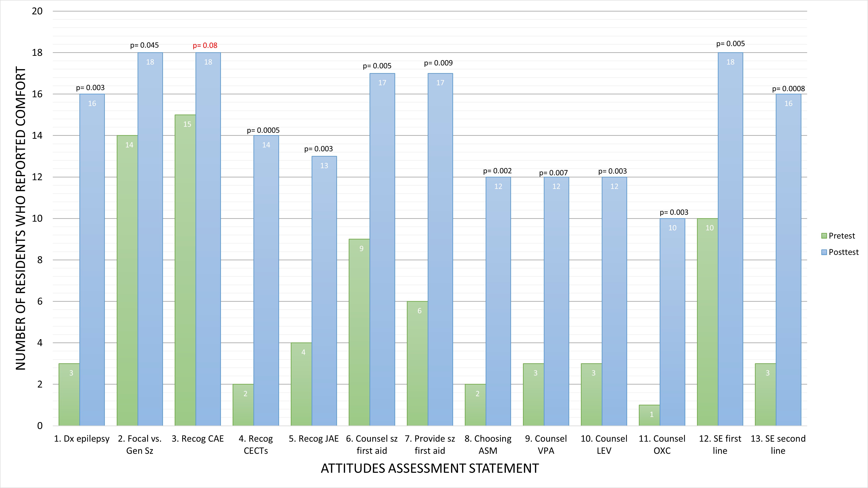Image resolution: width=868 pixels, height=488 pixels.
Task: Click the p= 0.0008 label
Action: point(789,89)
